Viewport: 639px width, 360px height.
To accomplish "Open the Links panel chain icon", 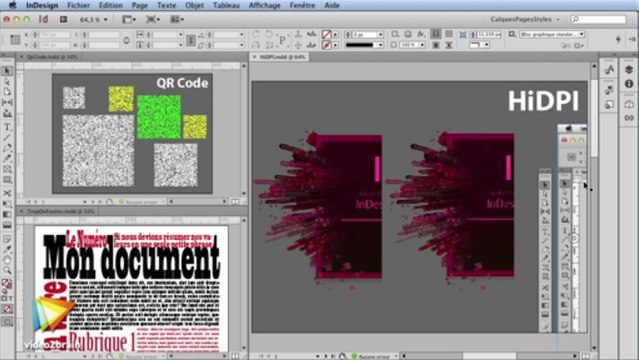I will (x=629, y=118).
